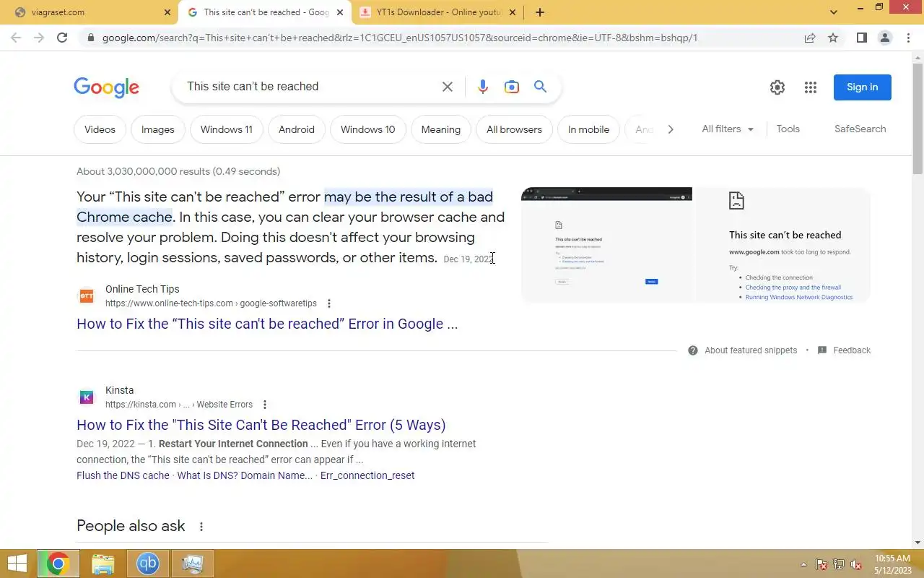Share this page icon in address bar
924x578 pixels.
coord(810,38)
